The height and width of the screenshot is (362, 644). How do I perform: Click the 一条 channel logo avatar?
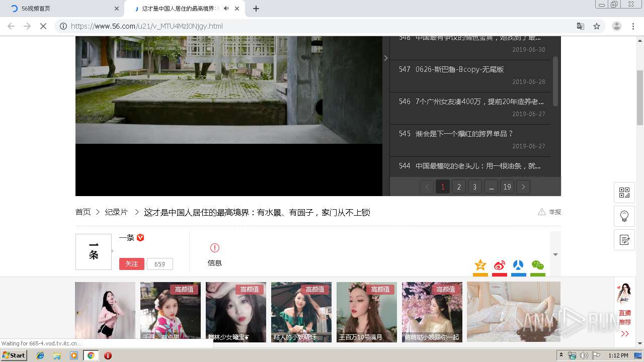(94, 252)
